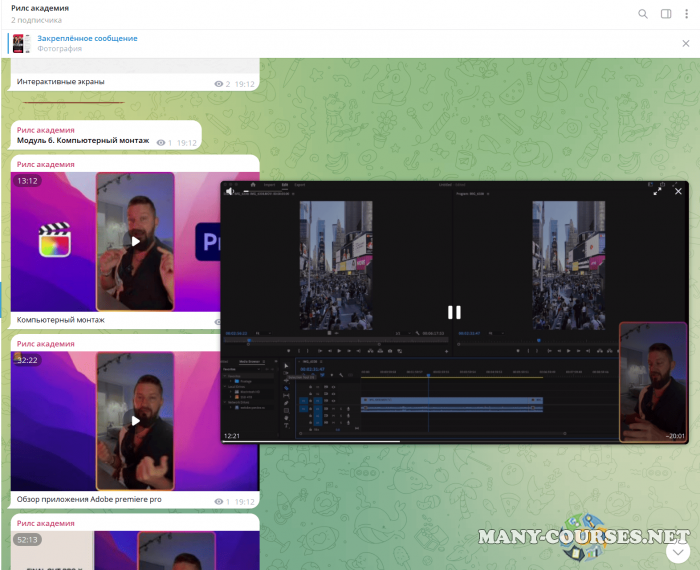Click 'Рилс академия' sender name above Модуль 6
Image resolution: width=700 pixels, height=570 pixels.
point(45,130)
